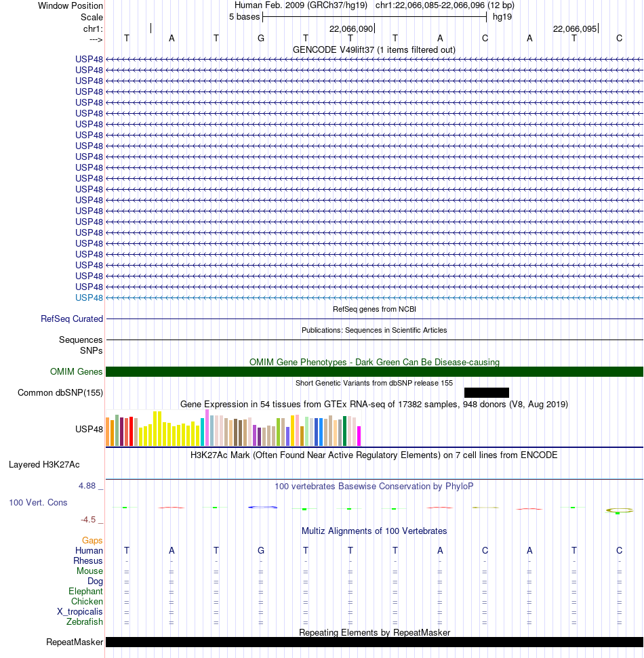Click the gold C glyph in PhyloP track
644x658 pixels.
(x=619, y=511)
